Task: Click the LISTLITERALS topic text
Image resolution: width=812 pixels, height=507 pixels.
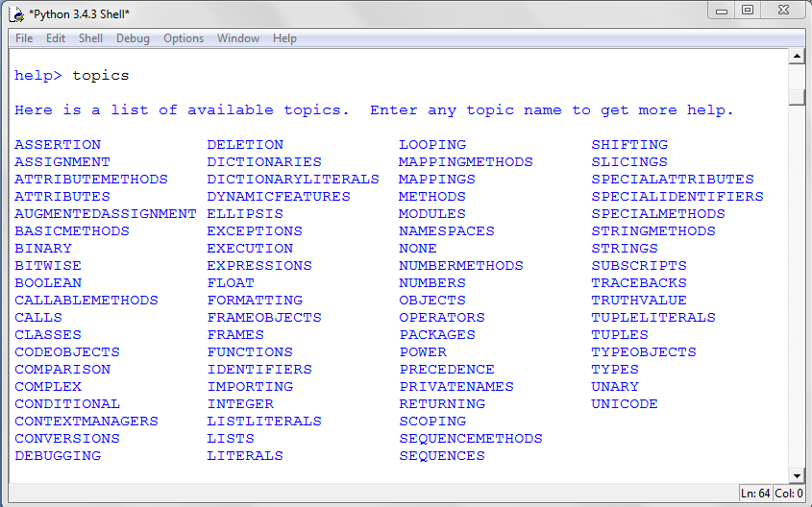Action: 264,422
